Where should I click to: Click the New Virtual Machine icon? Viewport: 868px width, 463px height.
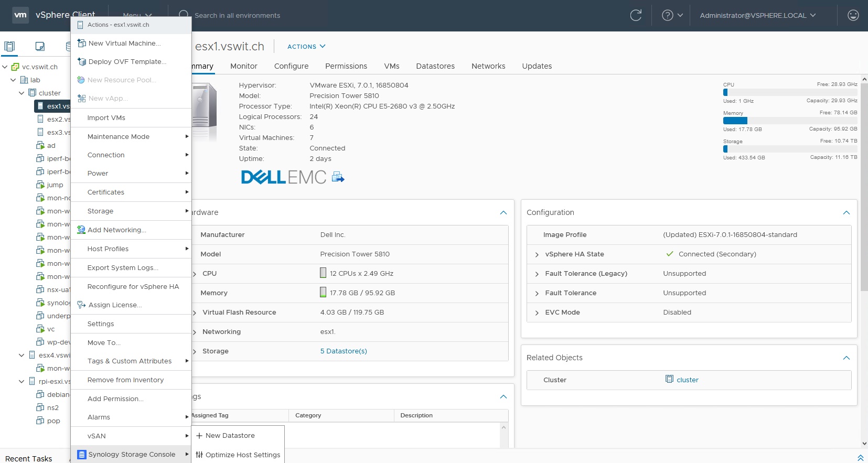click(x=81, y=43)
